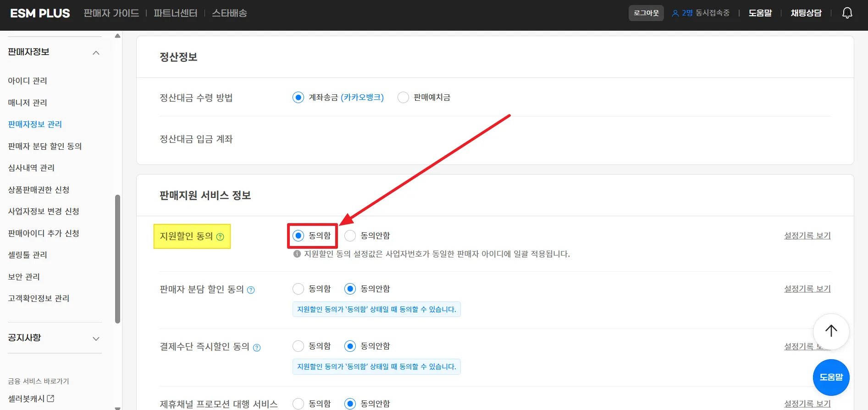Expand the 공지사항 sidebar section
Image resolution: width=868 pixels, height=410 pixels.
tap(96, 339)
